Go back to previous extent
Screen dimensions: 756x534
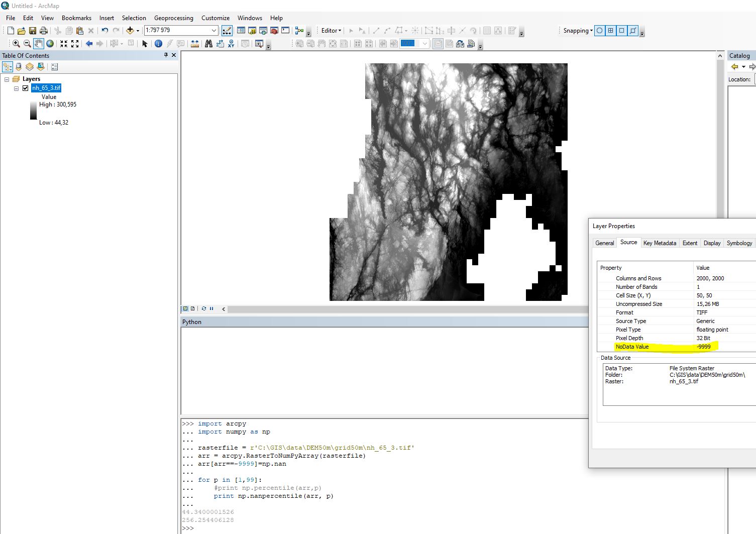point(89,44)
